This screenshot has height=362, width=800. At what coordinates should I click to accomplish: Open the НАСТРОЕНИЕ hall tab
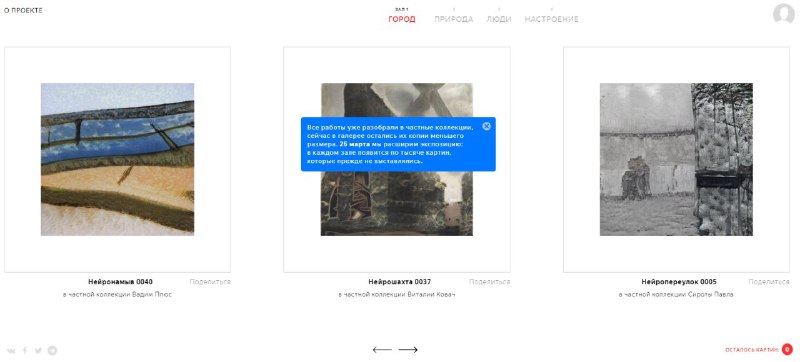pyautogui.click(x=552, y=19)
